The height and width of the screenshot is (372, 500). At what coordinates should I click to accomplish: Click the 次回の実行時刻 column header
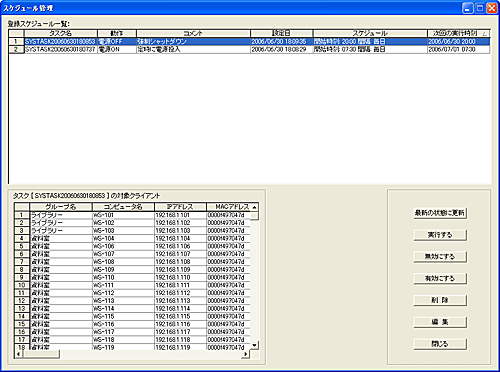point(459,33)
